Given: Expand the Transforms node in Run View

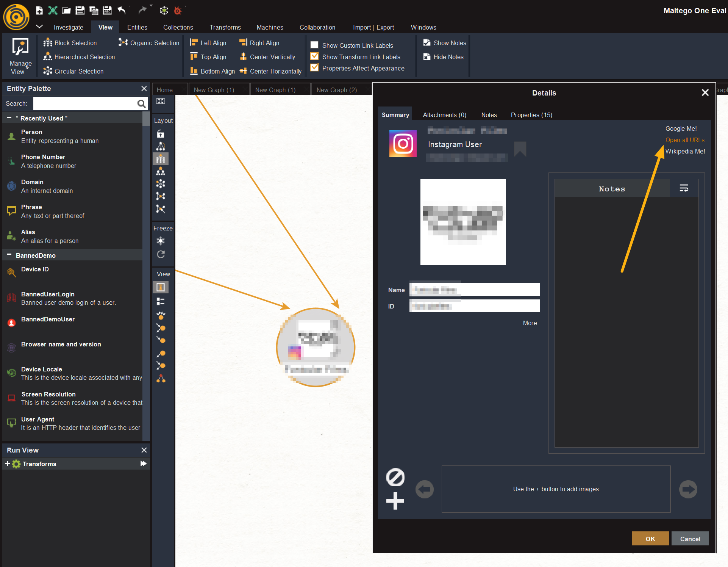Looking at the screenshot, I should pyautogui.click(x=7, y=464).
